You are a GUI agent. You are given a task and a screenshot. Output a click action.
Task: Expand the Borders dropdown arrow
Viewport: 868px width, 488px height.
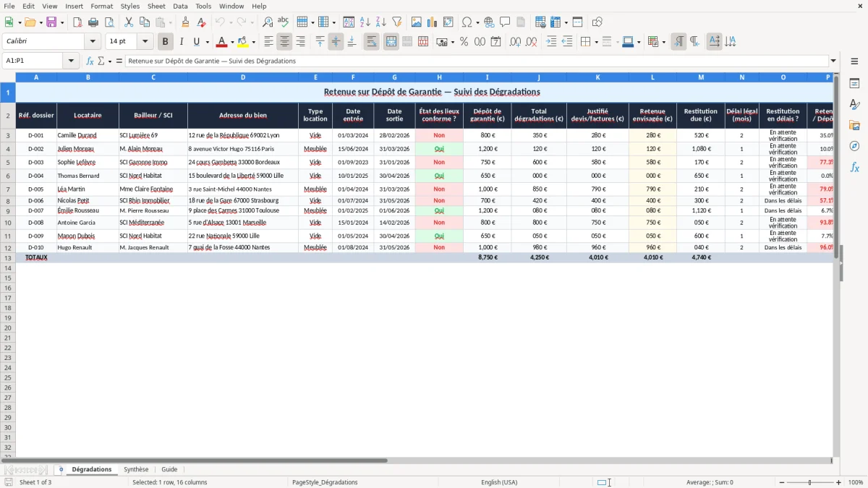tap(596, 42)
